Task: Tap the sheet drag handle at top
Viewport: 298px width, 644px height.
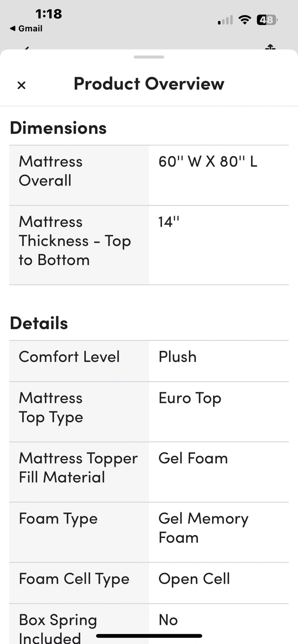Action: pos(149,57)
